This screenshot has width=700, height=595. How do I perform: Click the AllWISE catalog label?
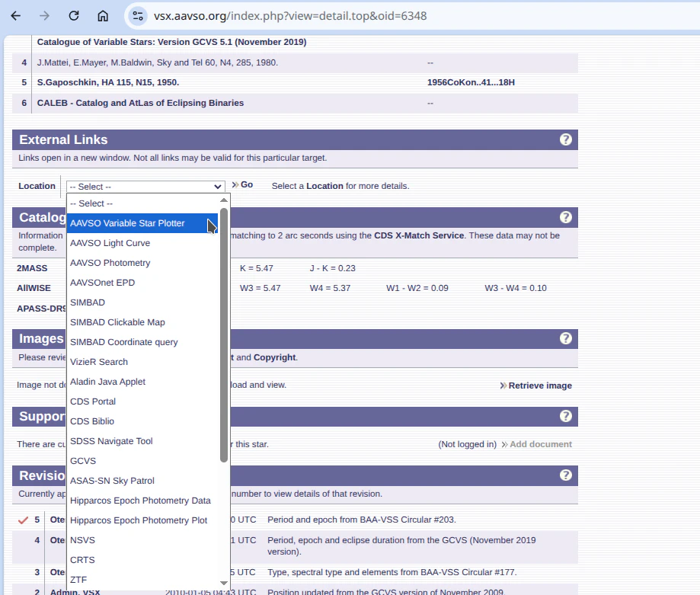34,288
